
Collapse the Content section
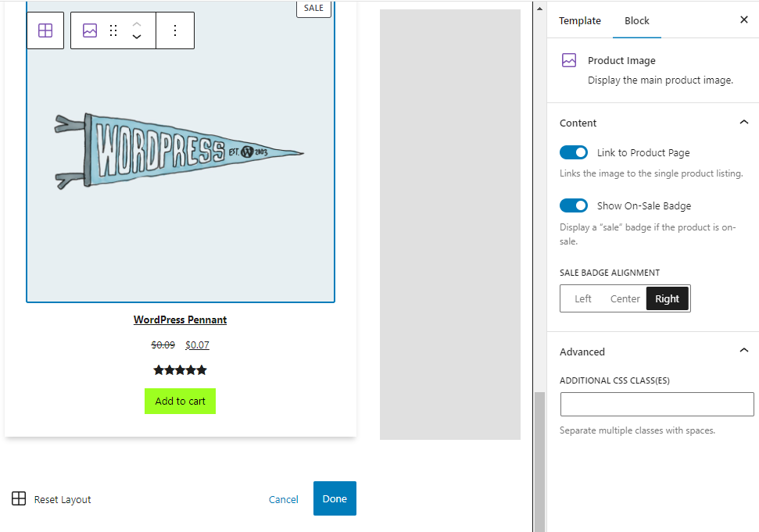click(x=744, y=122)
